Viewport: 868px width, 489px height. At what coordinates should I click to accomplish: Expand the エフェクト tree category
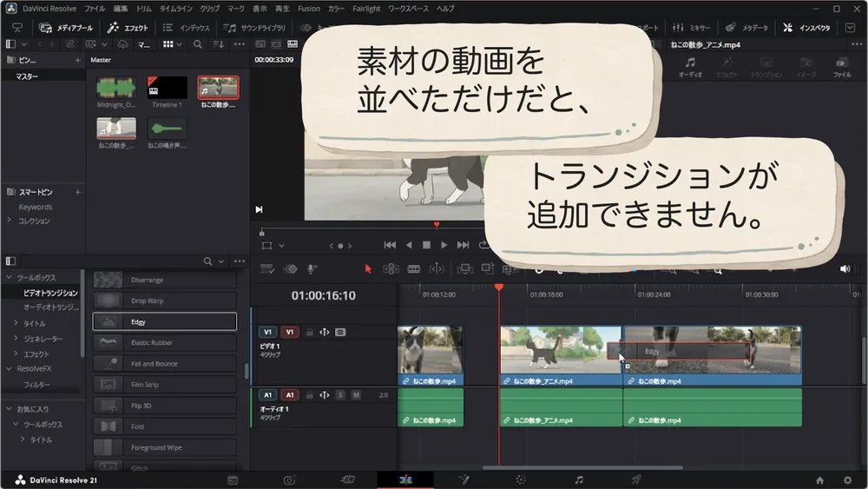16,354
